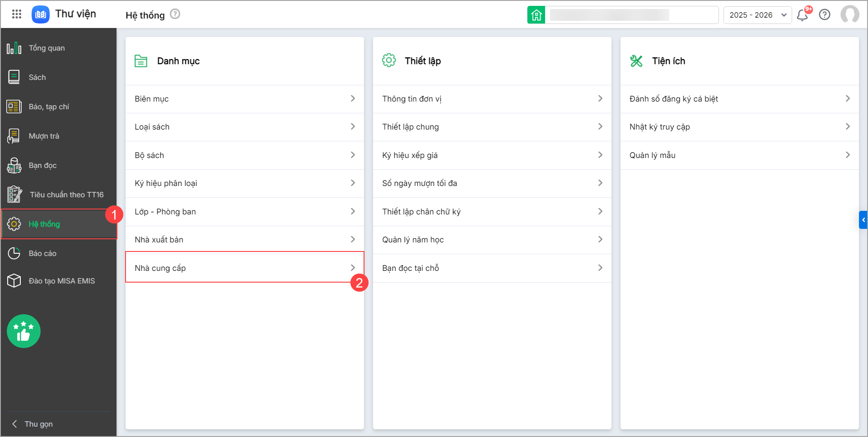Open Quản lý năm học row
Viewport: 868px width, 437px height.
[x=492, y=240]
